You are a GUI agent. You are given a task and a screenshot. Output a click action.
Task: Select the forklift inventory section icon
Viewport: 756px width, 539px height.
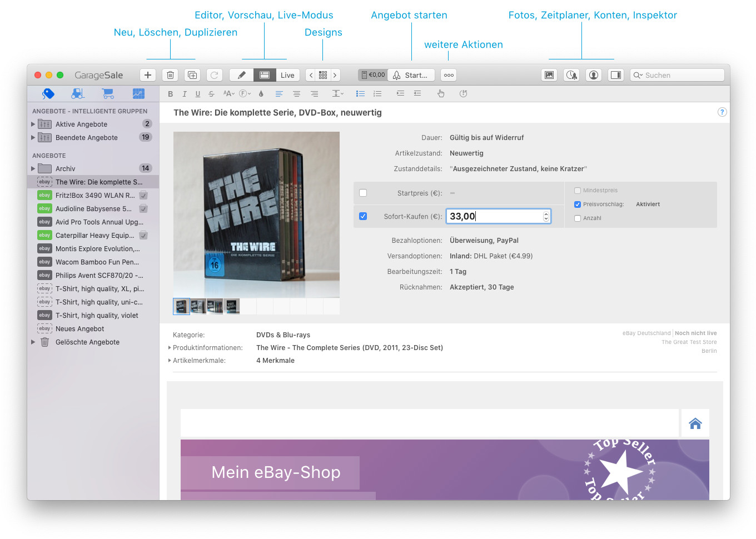point(78,93)
